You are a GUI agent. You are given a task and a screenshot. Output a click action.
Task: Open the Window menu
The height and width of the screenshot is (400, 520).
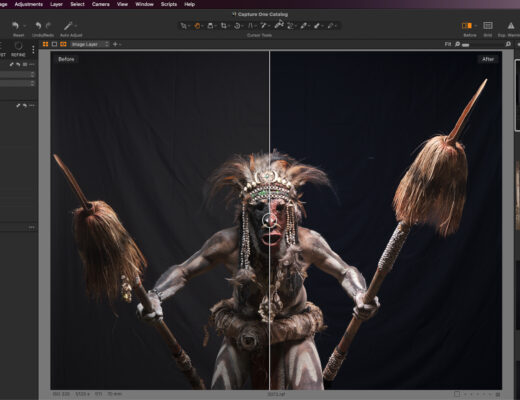coord(144,4)
